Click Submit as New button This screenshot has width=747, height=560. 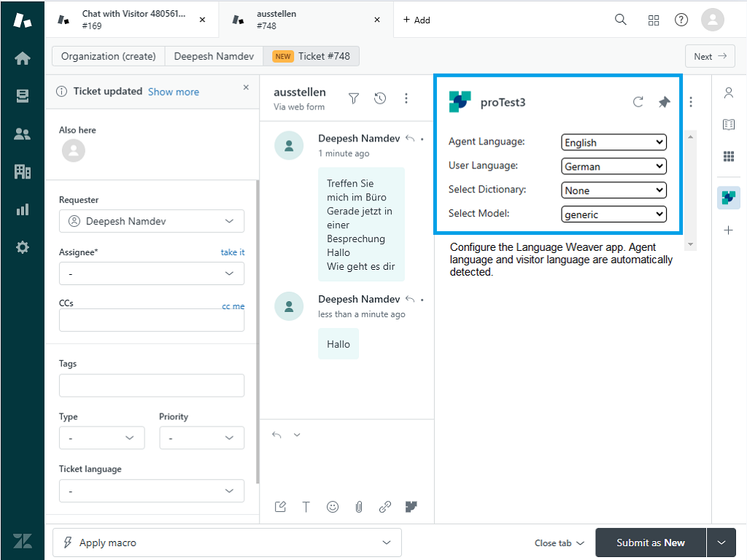(650, 542)
